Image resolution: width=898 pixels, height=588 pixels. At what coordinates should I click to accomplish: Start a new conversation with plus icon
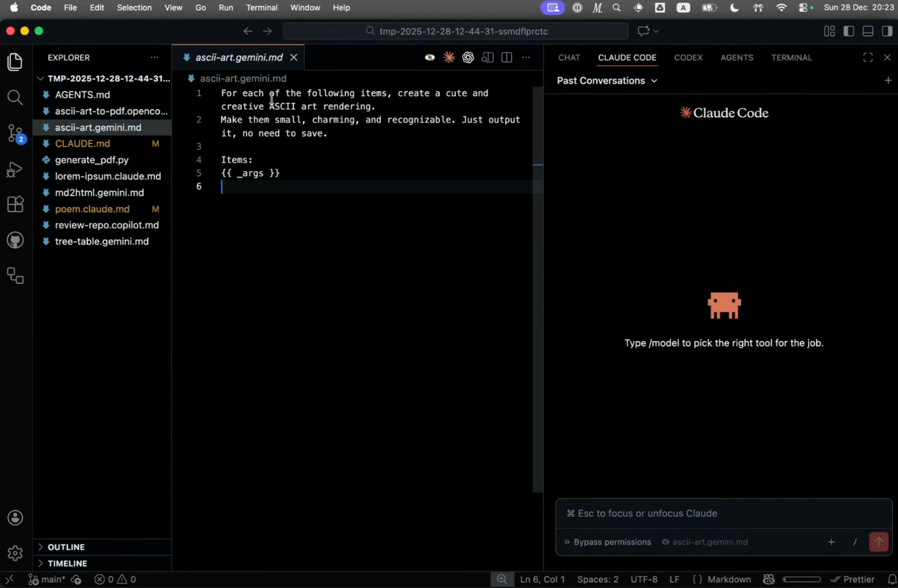pos(888,81)
